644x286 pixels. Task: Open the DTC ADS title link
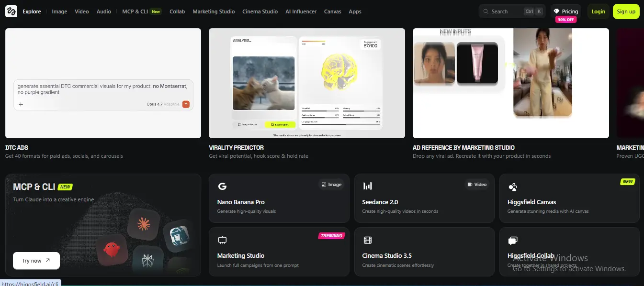point(17,148)
